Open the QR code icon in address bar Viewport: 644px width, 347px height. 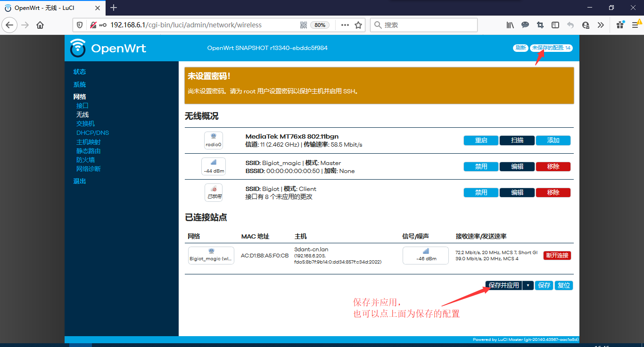[x=304, y=25]
